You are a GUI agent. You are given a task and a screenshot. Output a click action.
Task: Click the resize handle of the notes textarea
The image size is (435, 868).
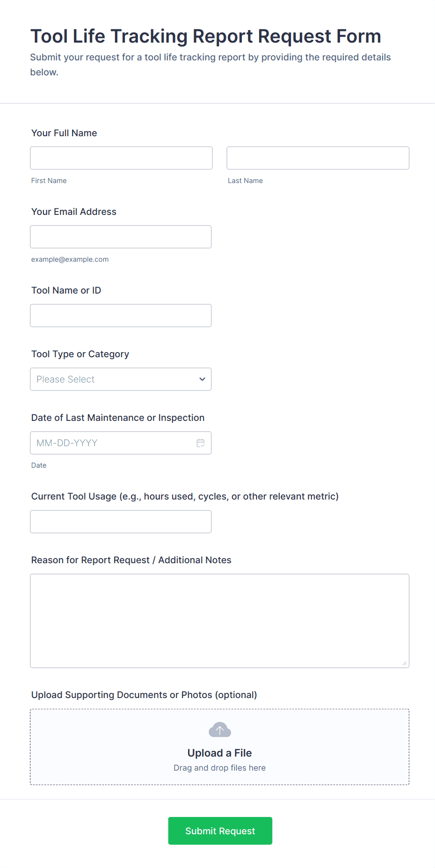point(404,663)
